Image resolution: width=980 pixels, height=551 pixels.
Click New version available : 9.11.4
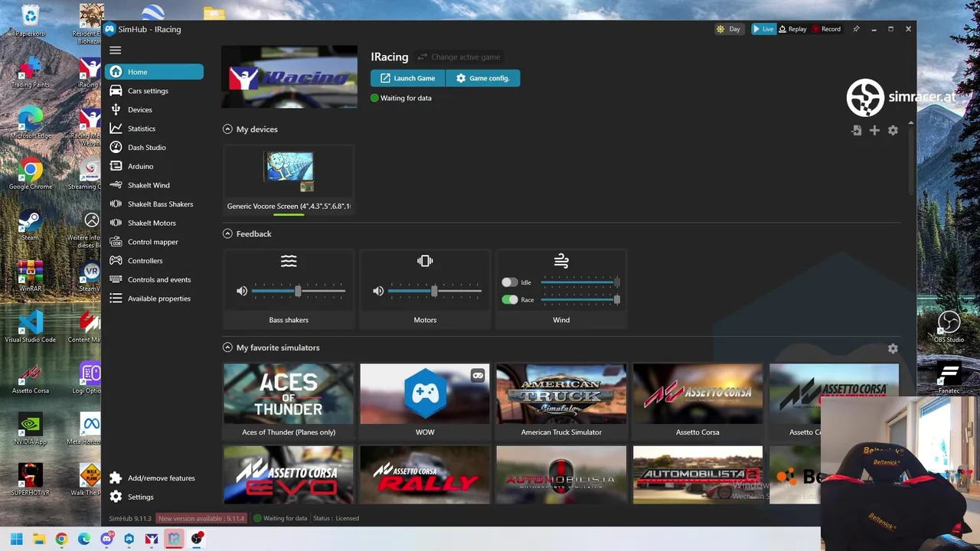click(201, 518)
